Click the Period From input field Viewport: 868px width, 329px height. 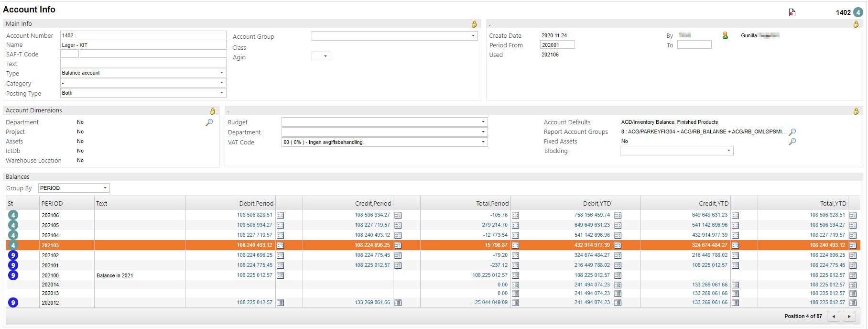[557, 45]
